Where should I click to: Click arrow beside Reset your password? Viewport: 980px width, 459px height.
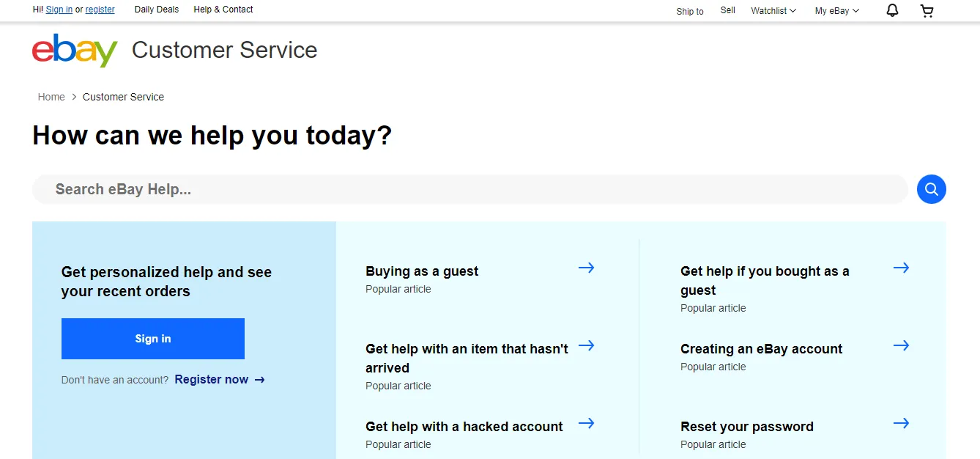click(x=901, y=423)
